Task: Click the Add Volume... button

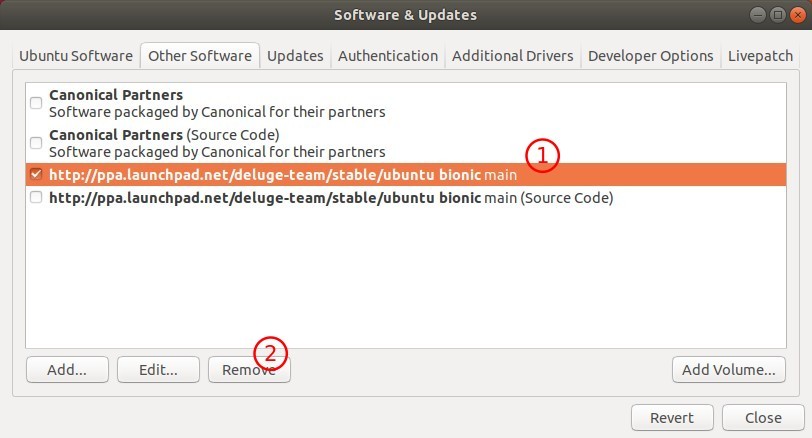Action: [729, 370]
